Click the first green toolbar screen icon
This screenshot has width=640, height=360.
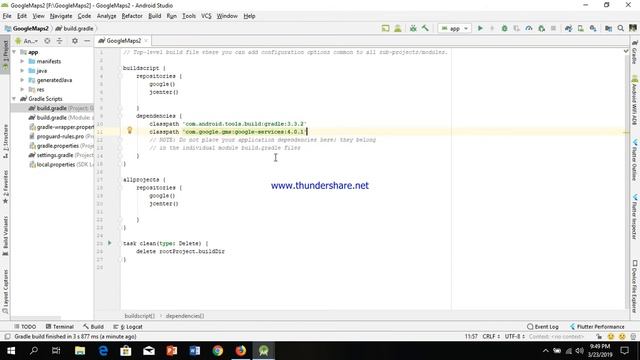385,28
